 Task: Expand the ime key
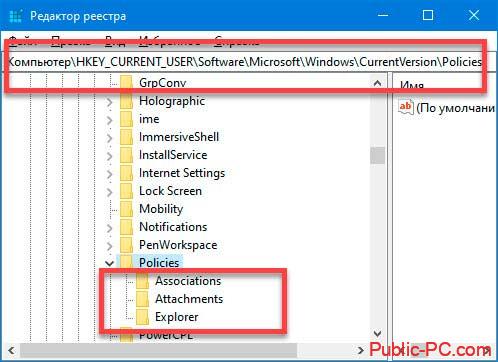click(x=110, y=120)
